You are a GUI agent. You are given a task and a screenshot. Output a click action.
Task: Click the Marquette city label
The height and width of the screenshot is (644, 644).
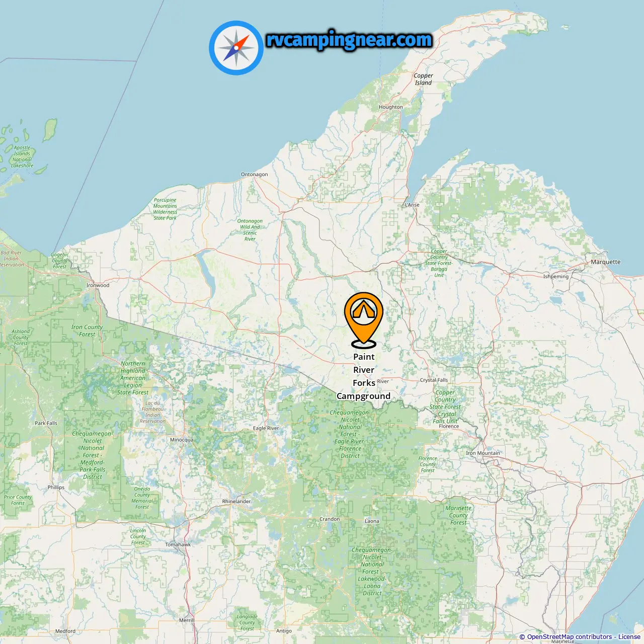[606, 262]
